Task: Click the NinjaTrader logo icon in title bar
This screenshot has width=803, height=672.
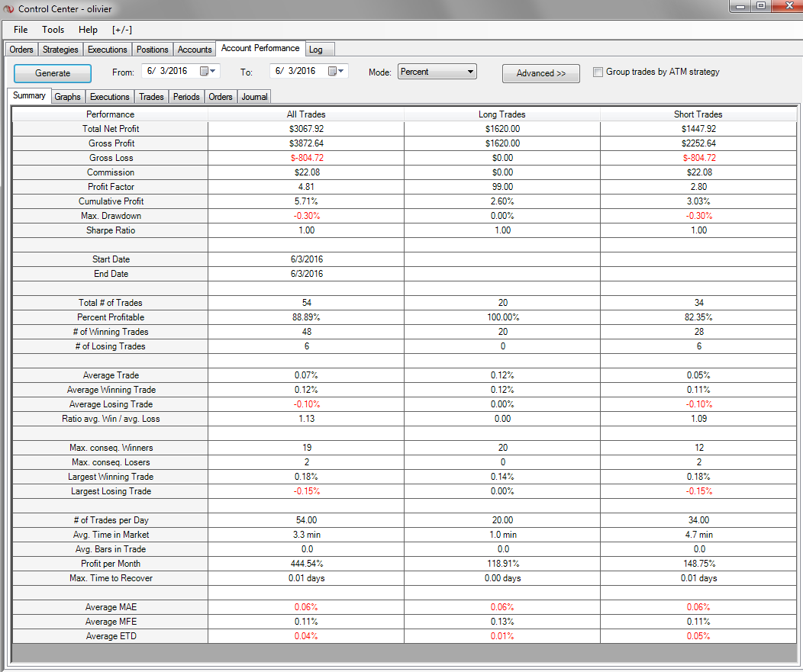Action: [8, 9]
